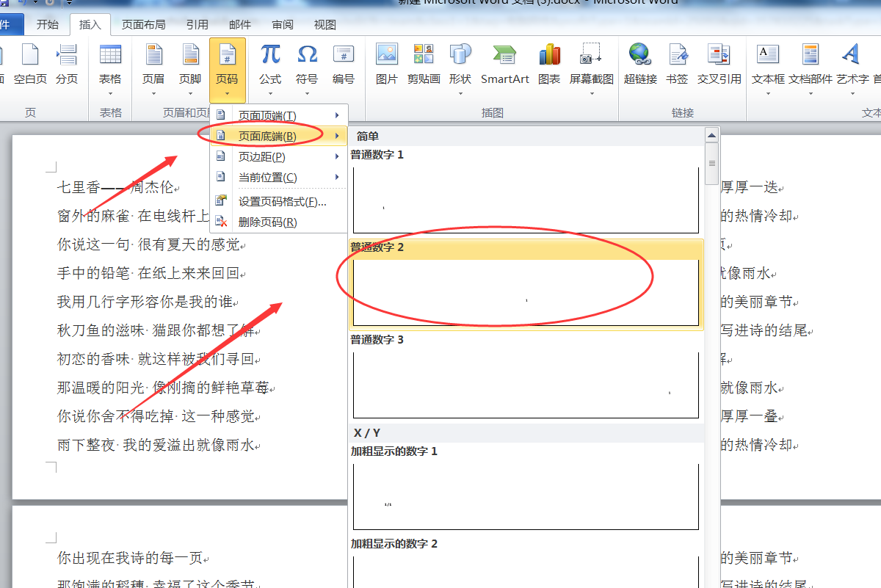This screenshot has height=588, width=881.
Task: Open Clip Art (剪贴画)
Action: tap(424, 64)
